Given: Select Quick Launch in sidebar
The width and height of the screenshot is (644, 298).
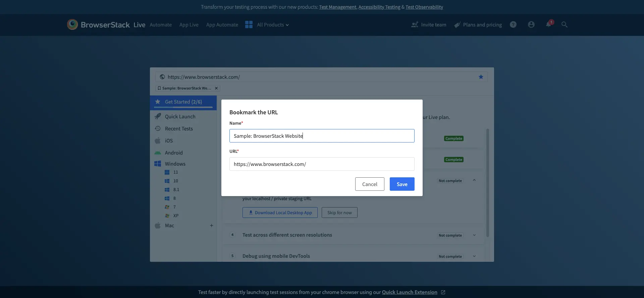Looking at the screenshot, I should coord(180,117).
